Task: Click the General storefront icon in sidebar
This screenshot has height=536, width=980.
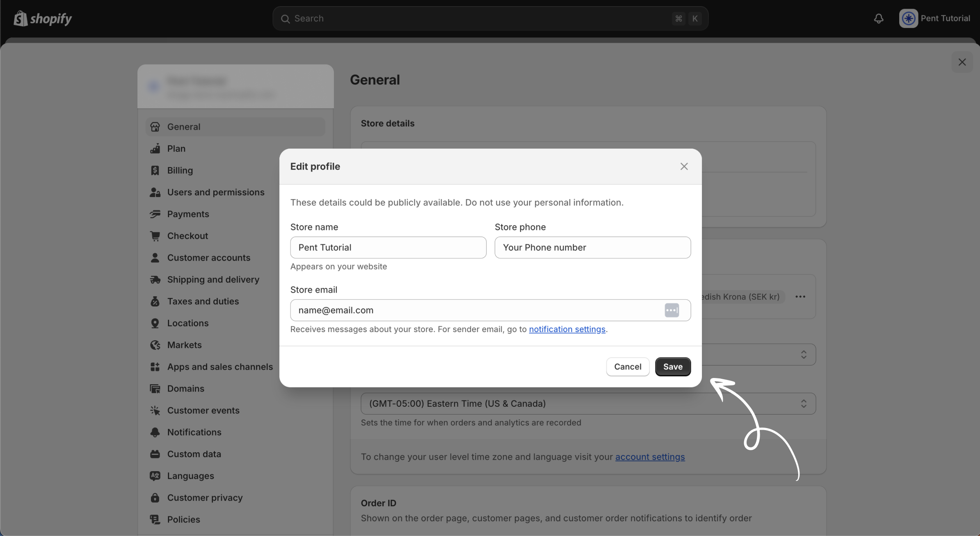Action: (155, 127)
